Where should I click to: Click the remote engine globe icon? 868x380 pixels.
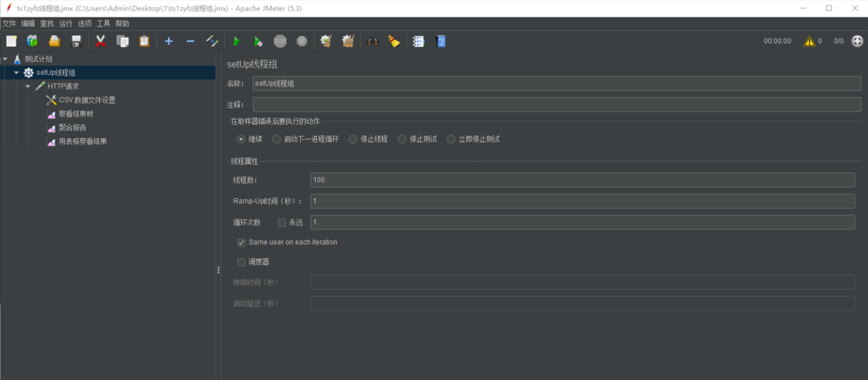click(x=857, y=42)
